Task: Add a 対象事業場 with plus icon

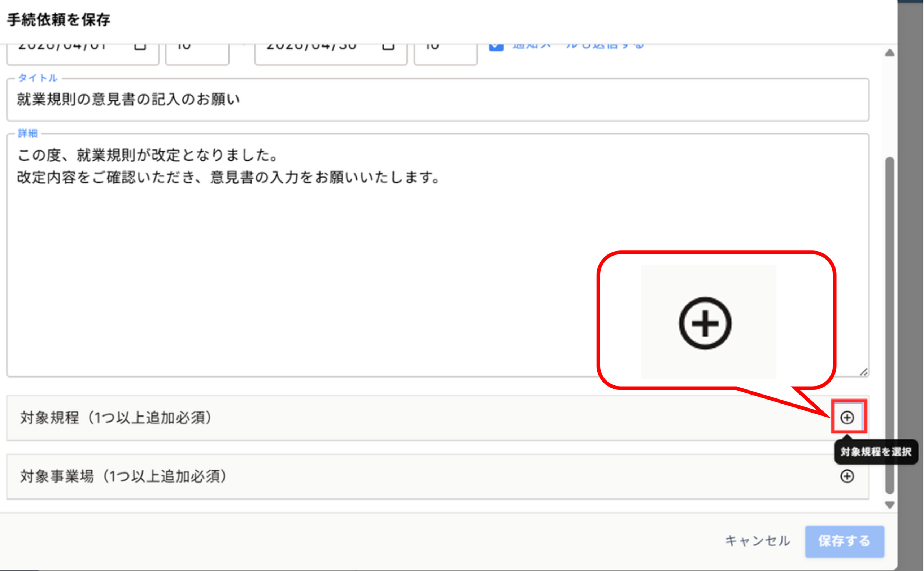Action: coord(847,476)
